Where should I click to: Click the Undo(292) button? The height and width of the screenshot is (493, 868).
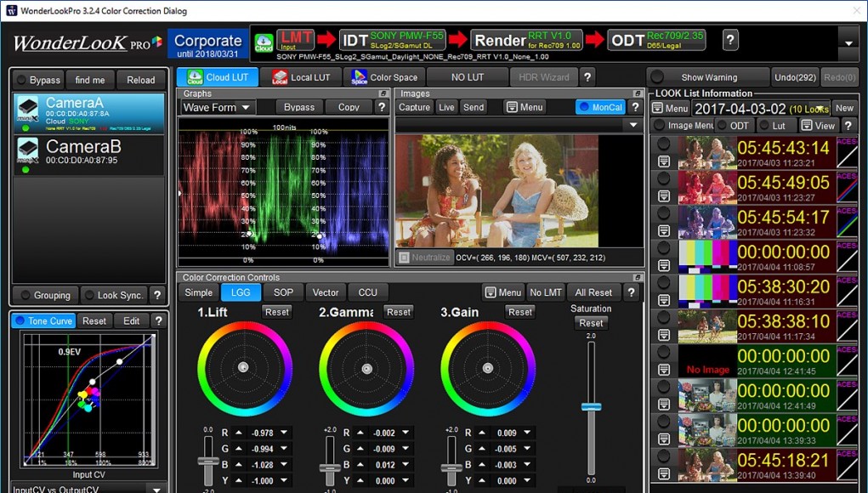pyautogui.click(x=795, y=77)
